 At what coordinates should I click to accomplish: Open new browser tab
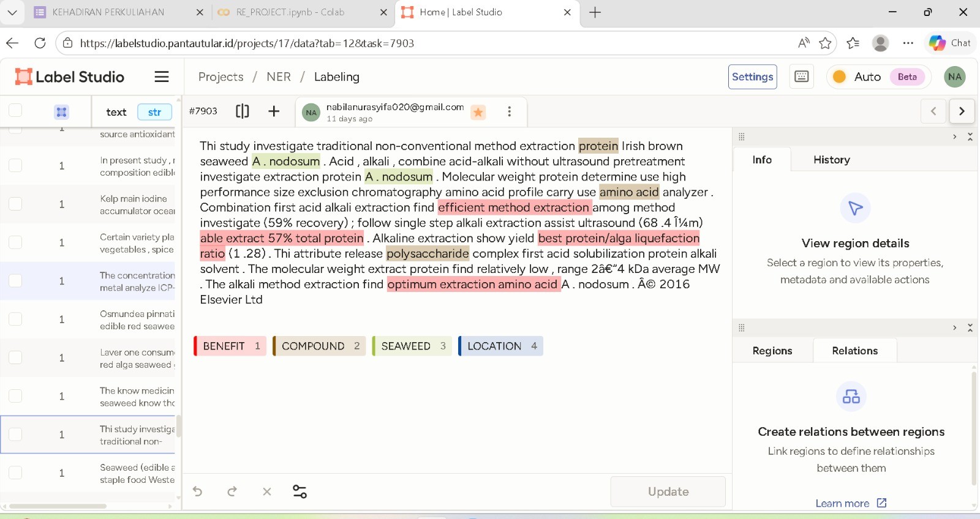point(595,12)
